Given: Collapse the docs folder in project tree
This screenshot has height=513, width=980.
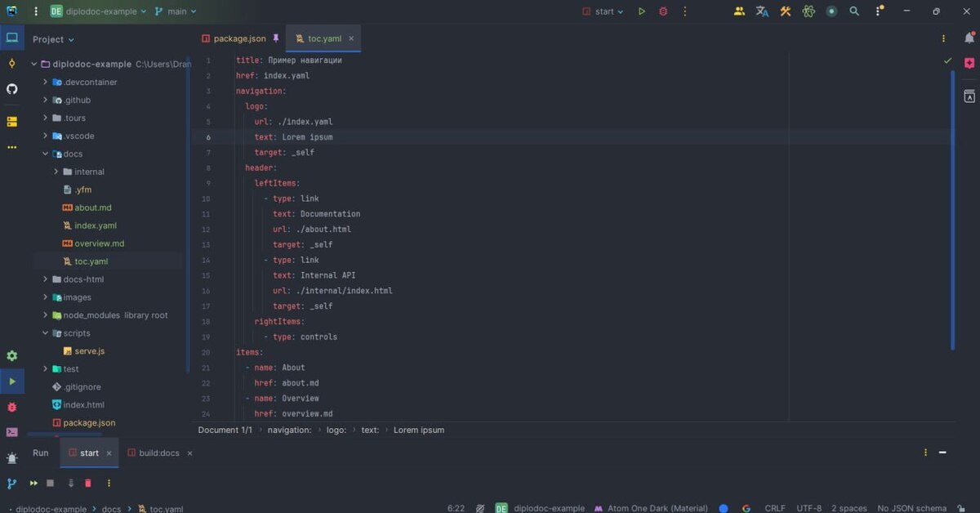Looking at the screenshot, I should pyautogui.click(x=46, y=154).
